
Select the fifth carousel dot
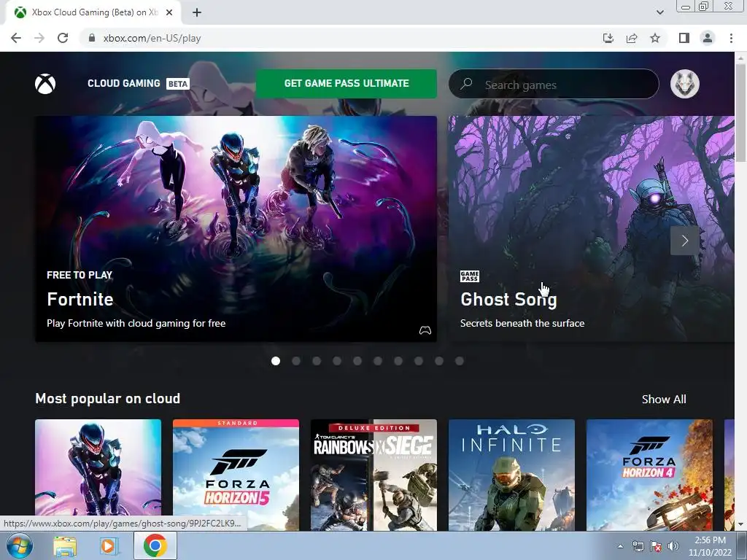click(357, 361)
